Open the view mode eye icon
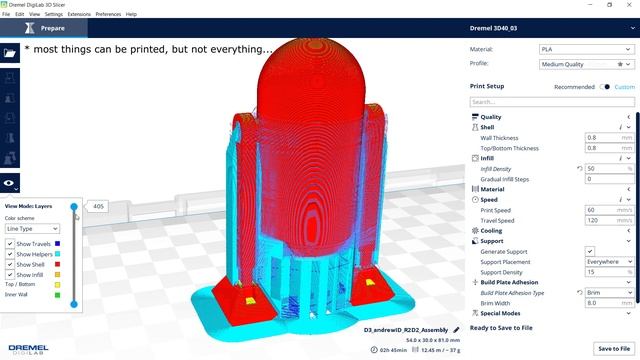The image size is (640, 360). pyautogui.click(x=9, y=183)
